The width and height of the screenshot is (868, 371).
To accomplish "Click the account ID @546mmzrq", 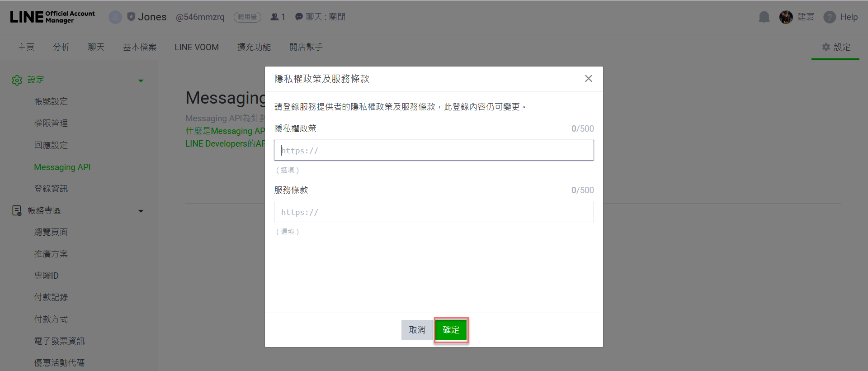I will pyautogui.click(x=200, y=17).
